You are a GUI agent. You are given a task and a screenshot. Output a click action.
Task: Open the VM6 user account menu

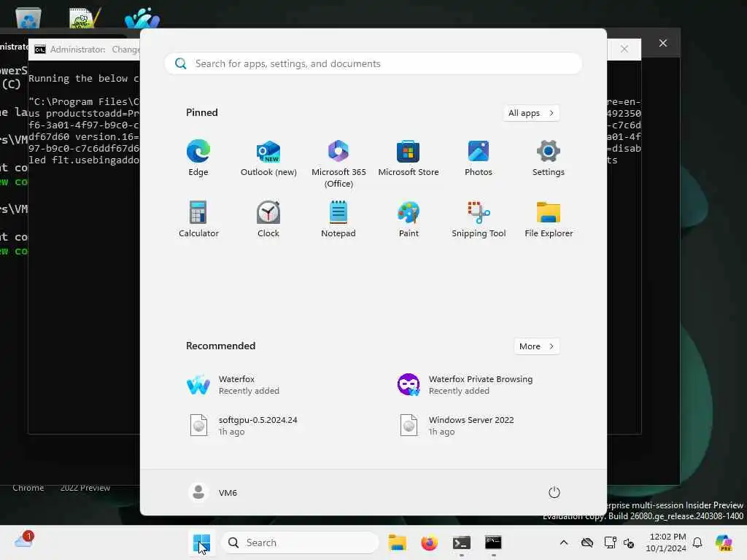click(x=213, y=492)
